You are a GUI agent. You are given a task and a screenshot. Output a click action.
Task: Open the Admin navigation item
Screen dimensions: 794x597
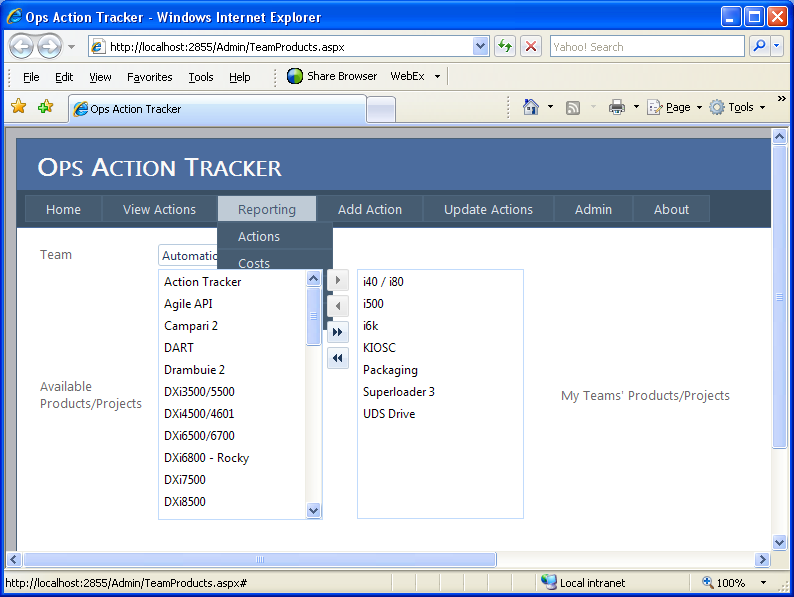tap(593, 209)
